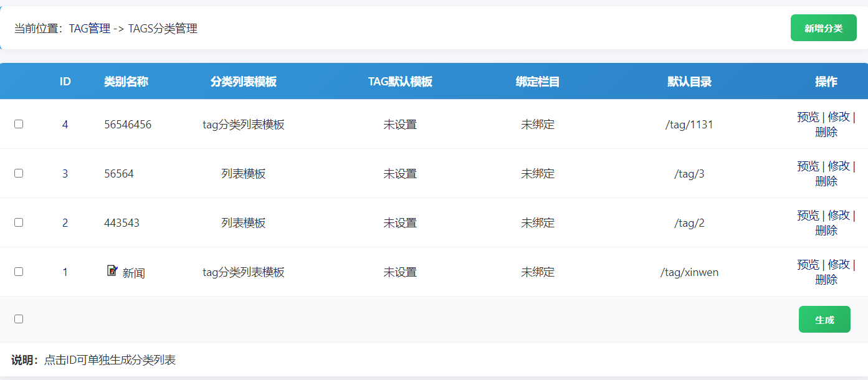Click the green 生成 button
868x380 pixels.
pos(824,318)
